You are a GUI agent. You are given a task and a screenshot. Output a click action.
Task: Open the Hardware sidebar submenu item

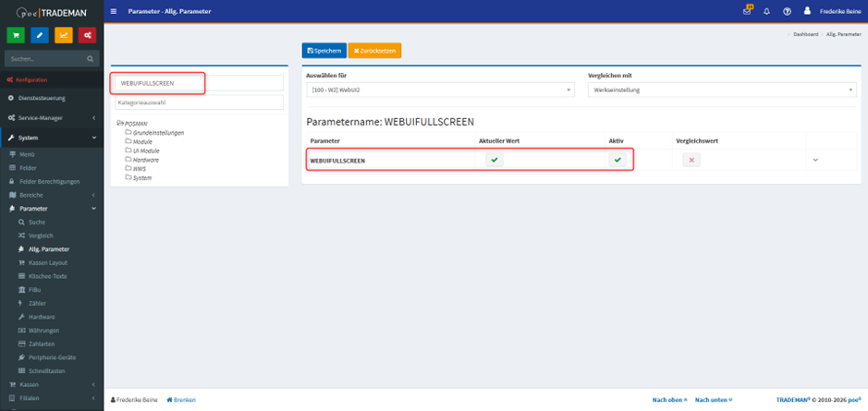pyautogui.click(x=52, y=317)
